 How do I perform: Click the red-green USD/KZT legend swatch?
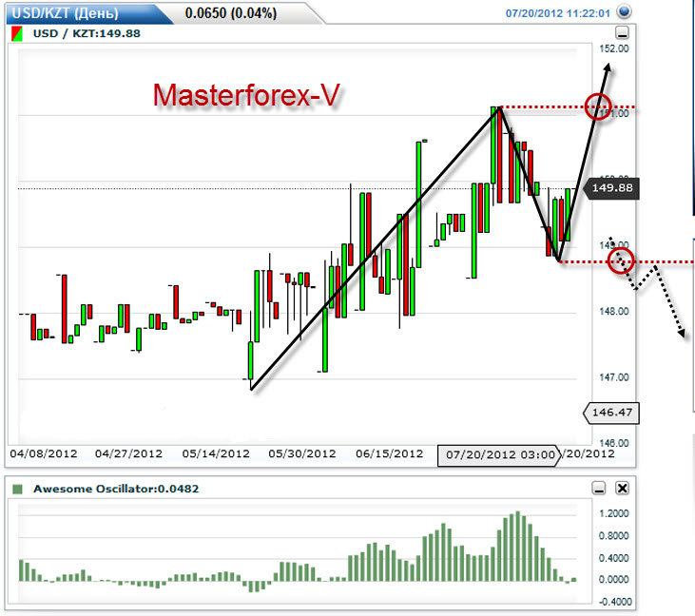17,33
